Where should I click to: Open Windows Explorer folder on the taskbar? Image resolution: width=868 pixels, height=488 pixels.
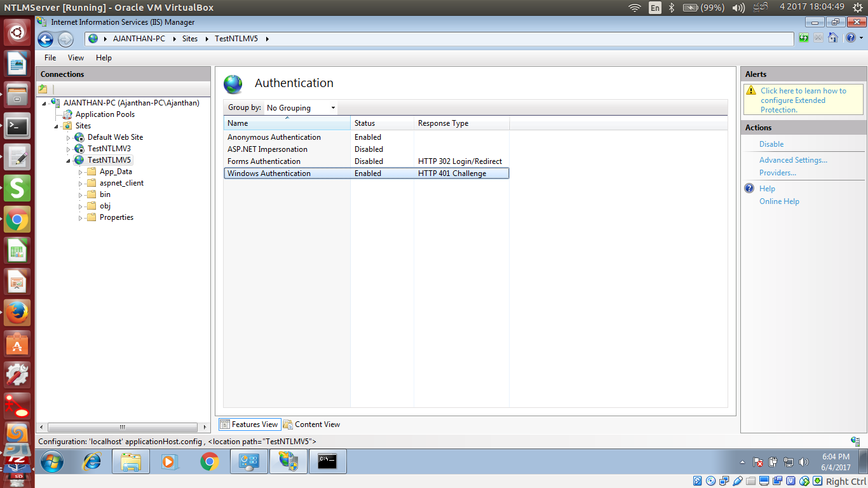pos(131,462)
